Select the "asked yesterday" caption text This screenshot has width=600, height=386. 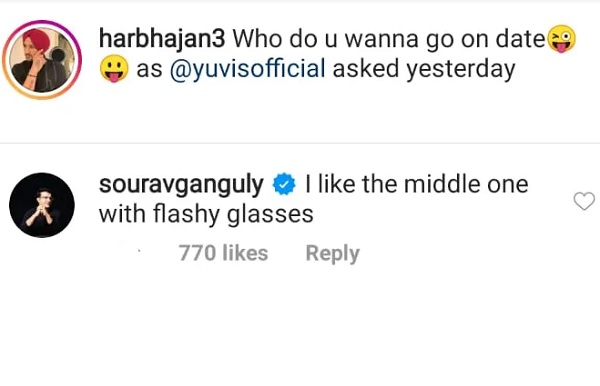[424, 69]
